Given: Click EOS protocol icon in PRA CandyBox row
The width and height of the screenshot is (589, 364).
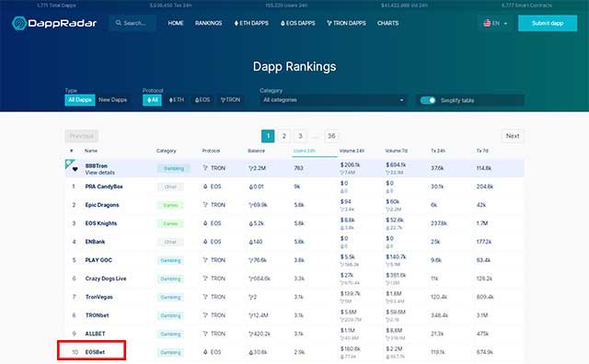Looking at the screenshot, I should pos(205,187).
